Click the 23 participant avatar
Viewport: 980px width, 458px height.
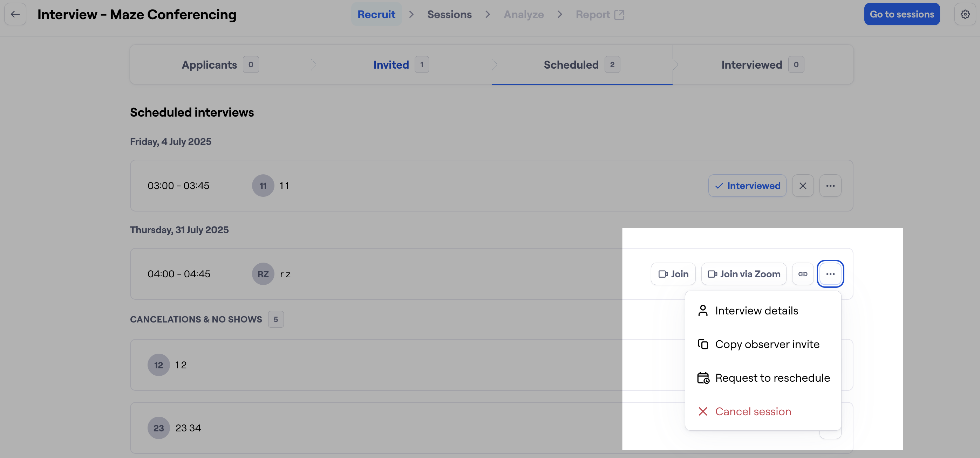click(158, 428)
